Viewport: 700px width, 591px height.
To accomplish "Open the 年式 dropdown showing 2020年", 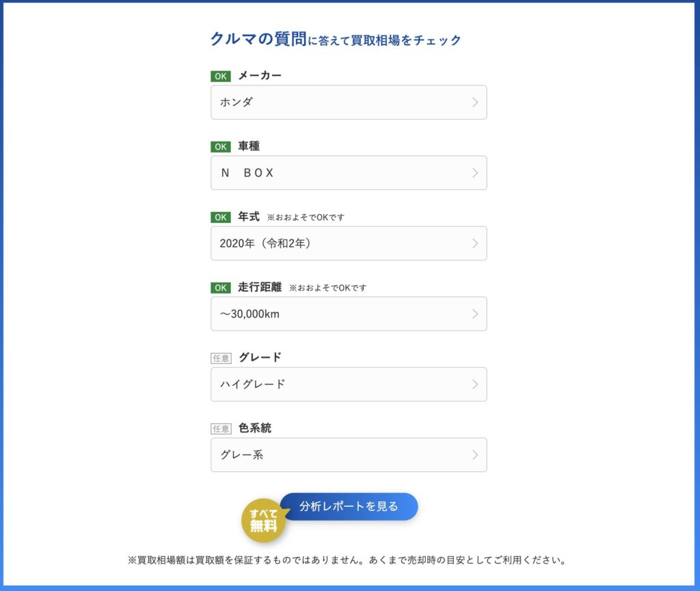I will pos(349,244).
